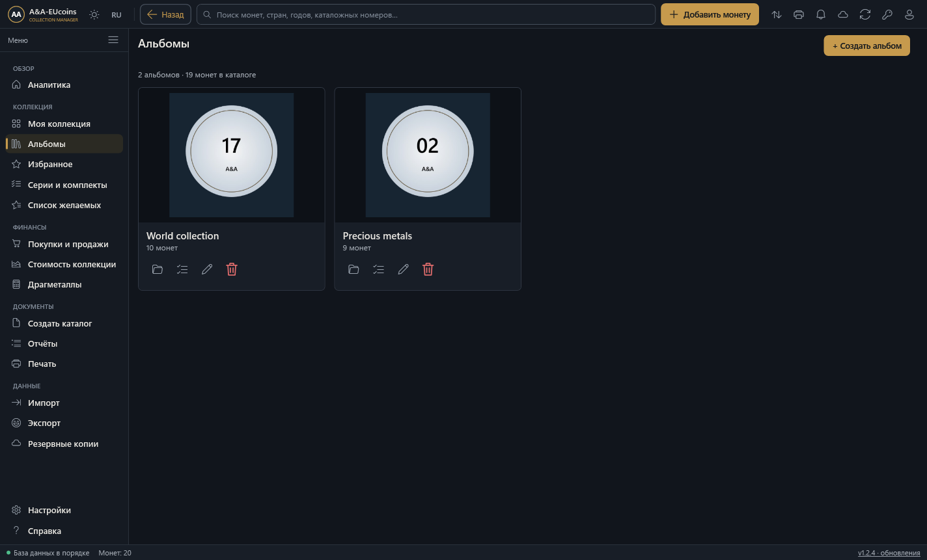Click the sync refresh icon
The image size is (927, 560).
pos(865,14)
